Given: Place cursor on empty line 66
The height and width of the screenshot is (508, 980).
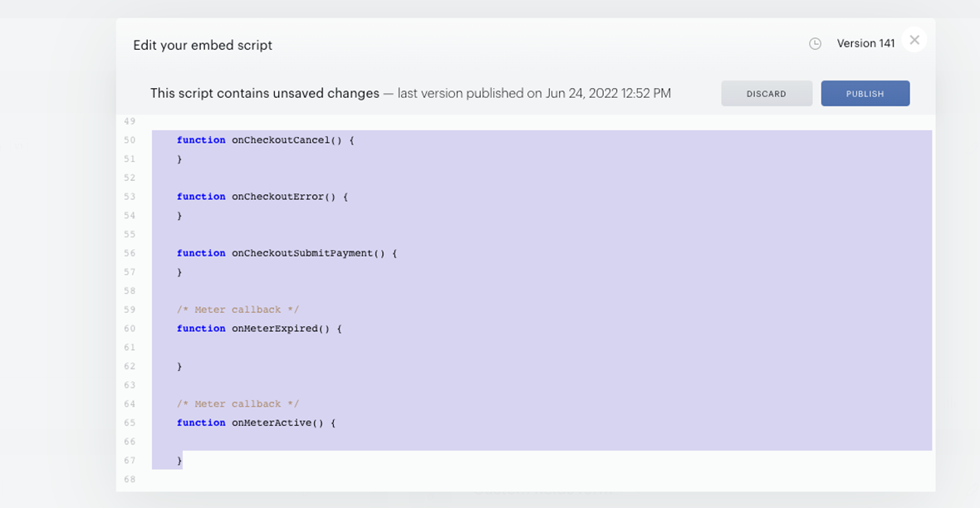Looking at the screenshot, I should click(541, 442).
